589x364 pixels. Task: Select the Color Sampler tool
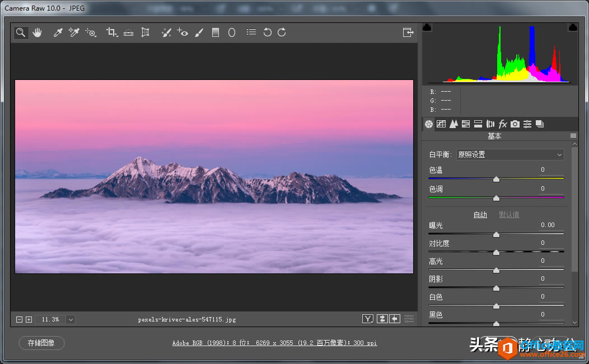click(x=74, y=32)
